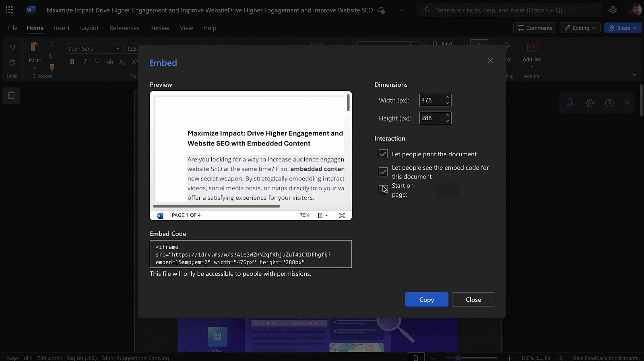Open dictation settings gear

(590, 103)
